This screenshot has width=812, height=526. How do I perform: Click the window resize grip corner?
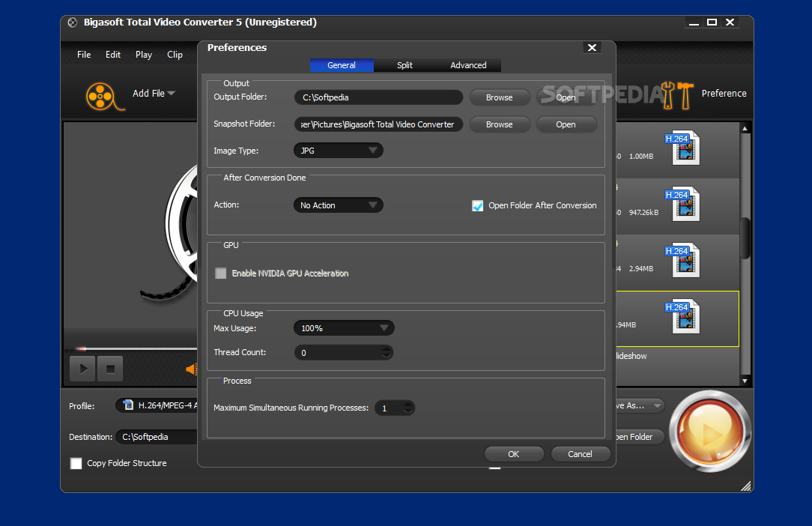[746, 486]
